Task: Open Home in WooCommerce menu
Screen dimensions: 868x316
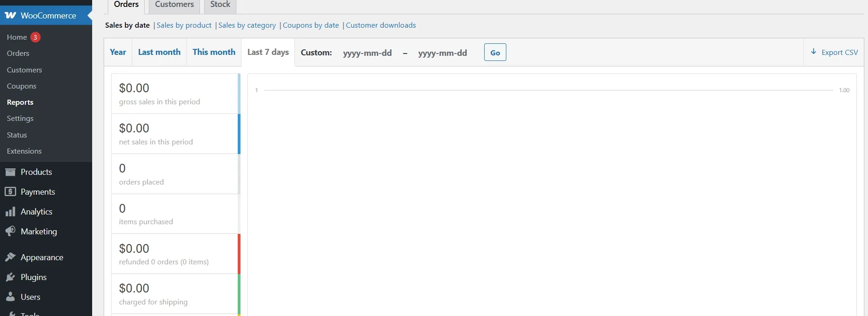Action: [17, 37]
